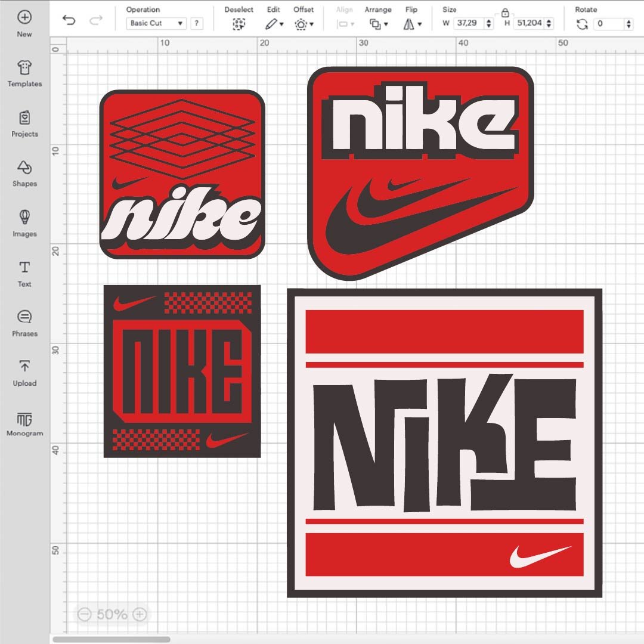This screenshot has width=644, height=644.
Task: Open the Monogram tool
Action: [24, 424]
